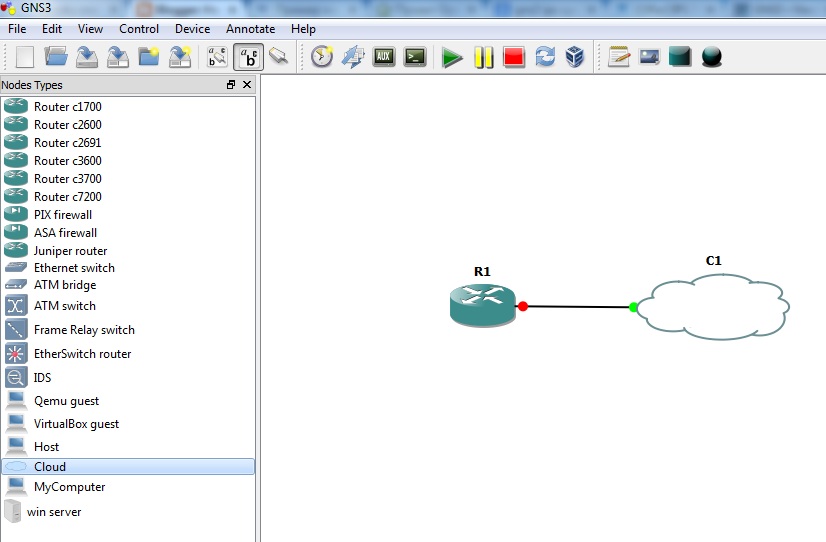Viewport: 826px width, 542px height.
Task: Click the Show interface labels icon
Action: click(x=217, y=57)
